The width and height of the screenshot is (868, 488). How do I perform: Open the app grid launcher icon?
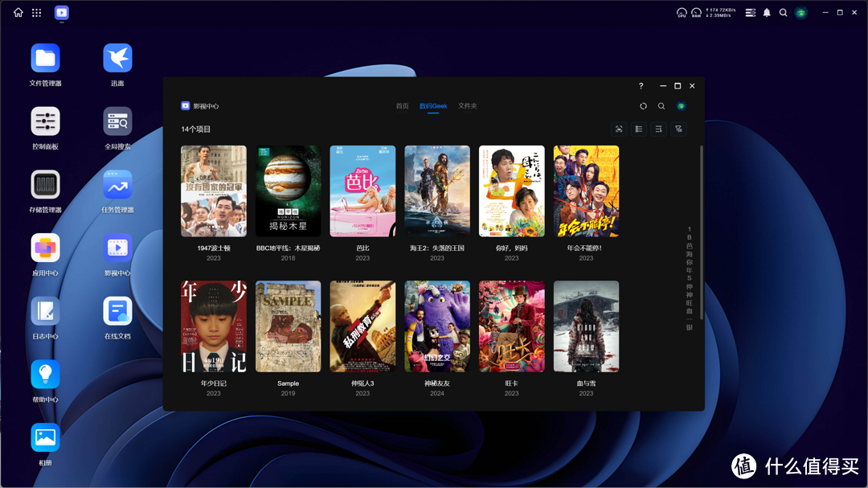(36, 12)
